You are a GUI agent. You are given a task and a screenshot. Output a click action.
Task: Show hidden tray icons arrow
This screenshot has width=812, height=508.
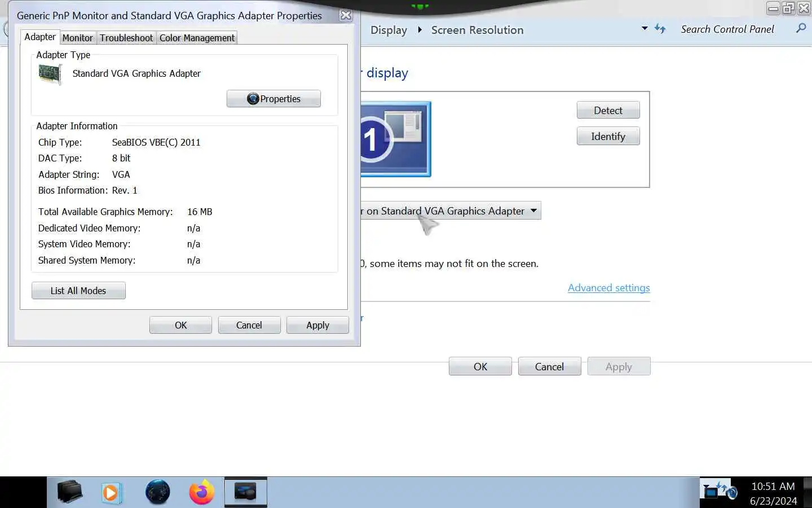click(707, 486)
